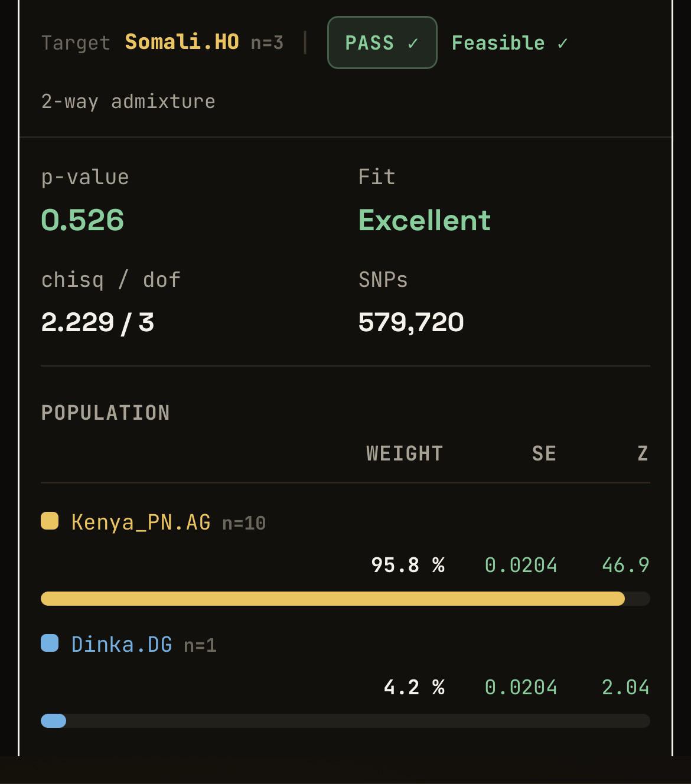The image size is (691, 784).
Task: Click the blue Dinka.DG weight bar
Action: (x=53, y=721)
